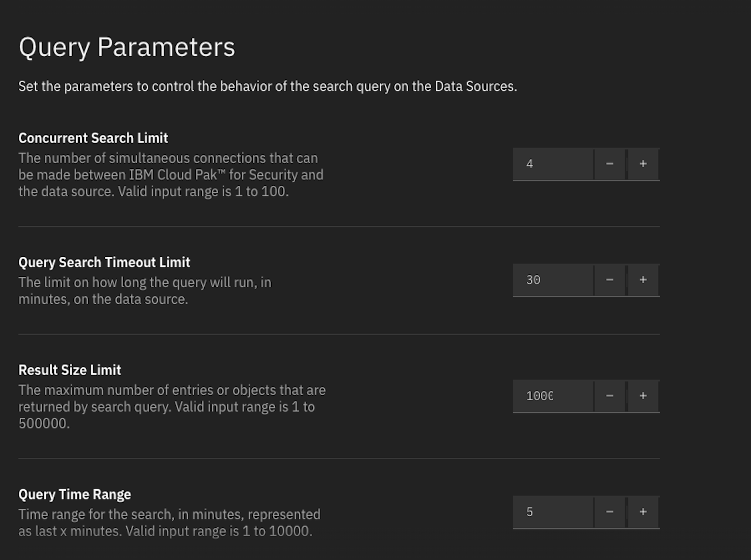The height and width of the screenshot is (560, 751).
Task: Increment the Result Size Limit stepper
Action: click(x=643, y=396)
